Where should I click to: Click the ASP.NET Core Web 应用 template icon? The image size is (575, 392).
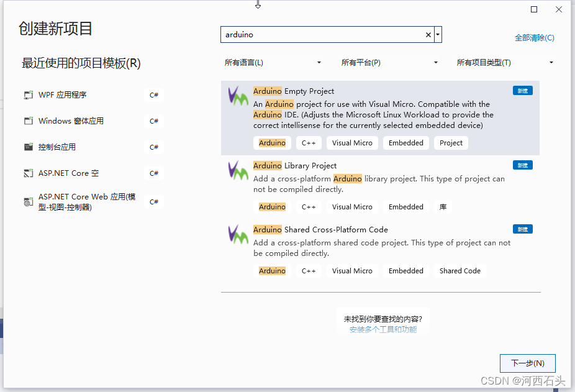29,201
